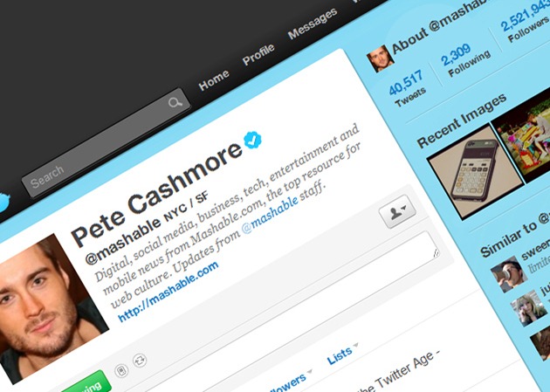Open the @mashable mention in bio
550x392 pixels.
[x=270, y=215]
